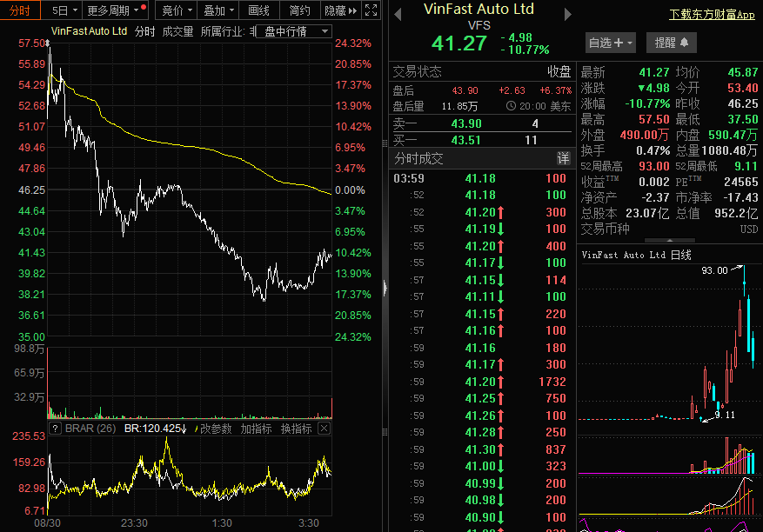
Task: Click the VFS ticker symbol
Action: coord(479,25)
